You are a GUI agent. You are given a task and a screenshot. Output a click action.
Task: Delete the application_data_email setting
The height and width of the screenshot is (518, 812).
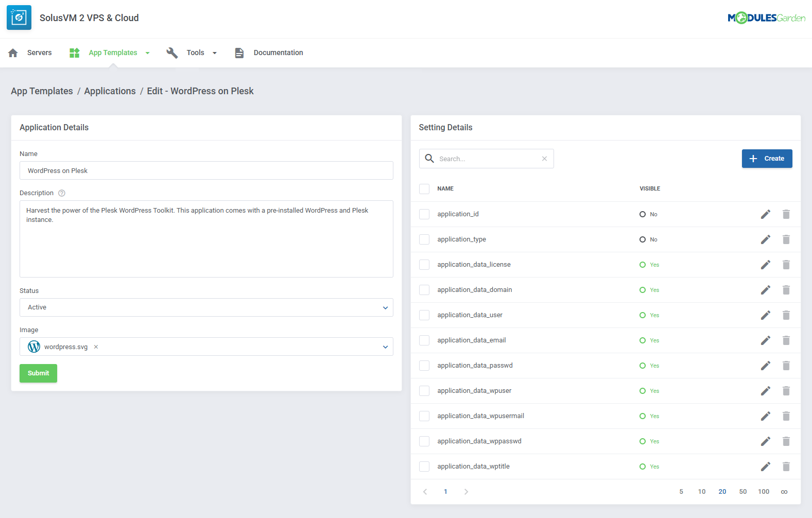point(786,340)
